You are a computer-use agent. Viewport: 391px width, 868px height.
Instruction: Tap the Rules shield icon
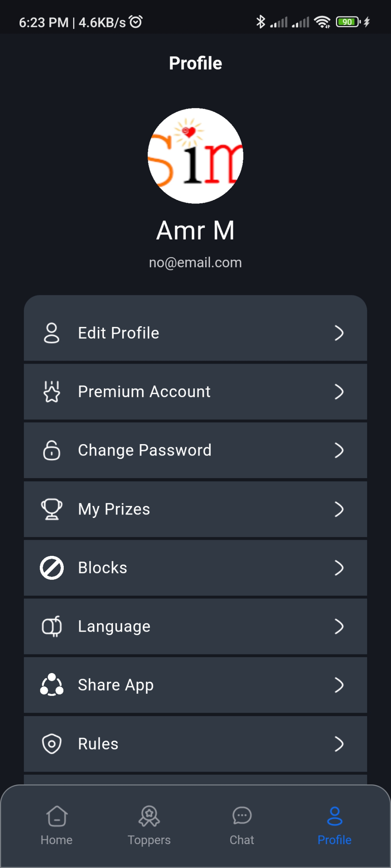(52, 744)
